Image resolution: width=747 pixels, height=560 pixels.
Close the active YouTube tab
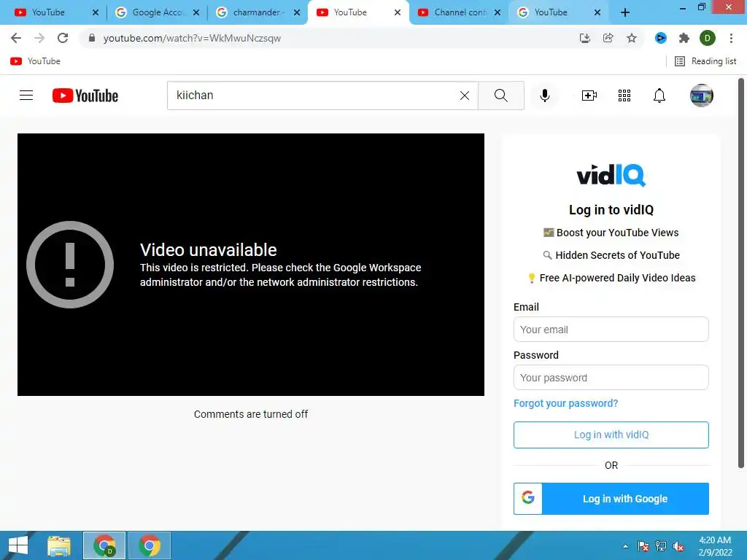click(398, 12)
